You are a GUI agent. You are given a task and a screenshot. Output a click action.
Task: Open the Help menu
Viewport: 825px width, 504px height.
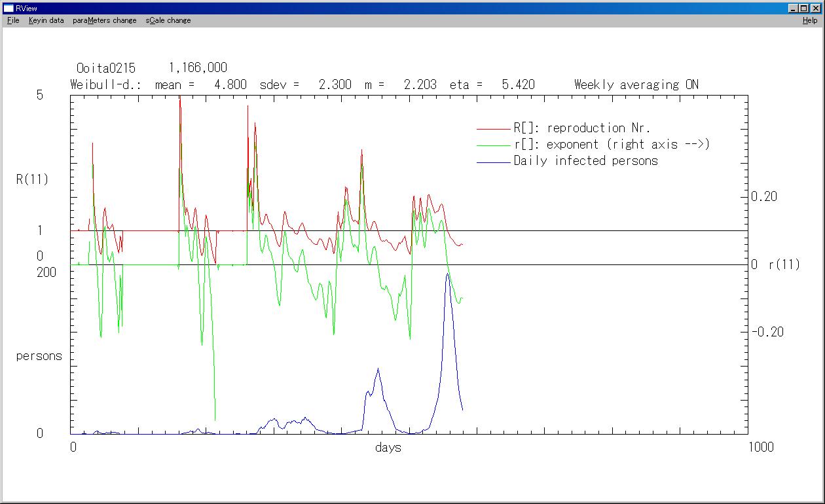point(810,20)
